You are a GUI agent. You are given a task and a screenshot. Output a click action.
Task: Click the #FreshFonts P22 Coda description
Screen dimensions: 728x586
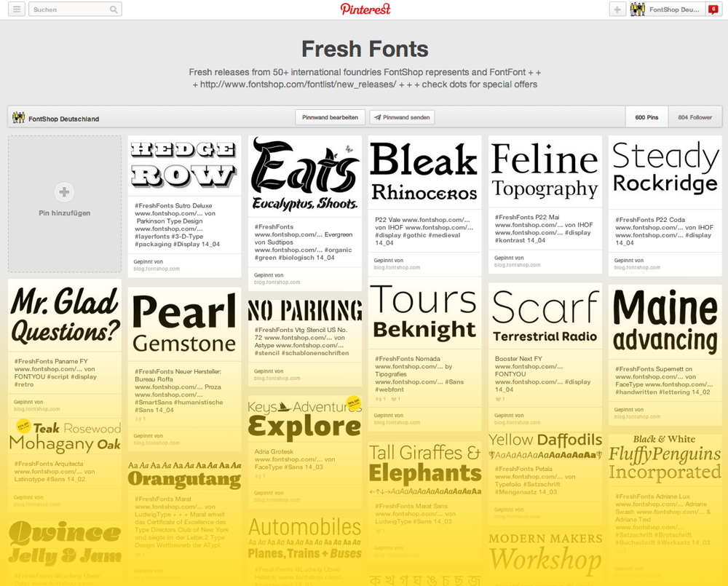[664, 231]
